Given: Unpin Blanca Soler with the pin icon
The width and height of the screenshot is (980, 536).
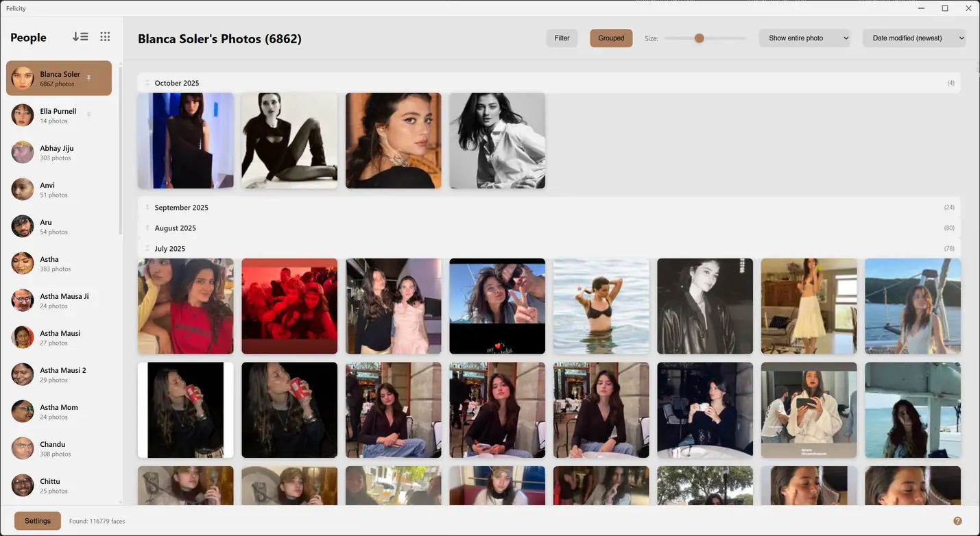Looking at the screenshot, I should pyautogui.click(x=89, y=77).
